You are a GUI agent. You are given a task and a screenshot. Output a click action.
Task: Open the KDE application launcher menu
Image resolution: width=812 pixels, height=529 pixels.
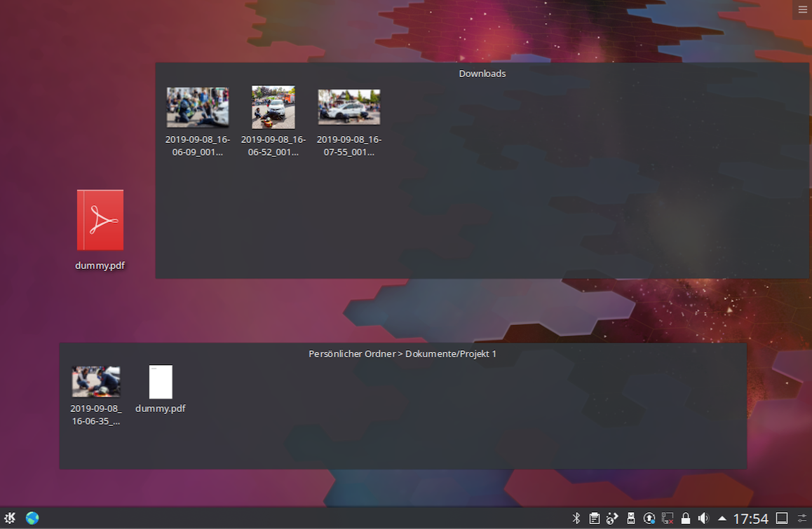[x=10, y=518]
